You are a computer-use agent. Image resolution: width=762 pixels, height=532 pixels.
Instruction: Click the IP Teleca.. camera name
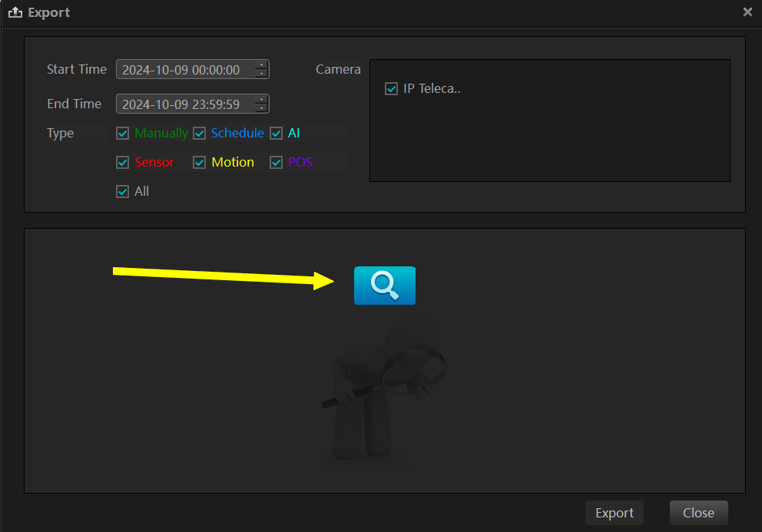coord(432,88)
